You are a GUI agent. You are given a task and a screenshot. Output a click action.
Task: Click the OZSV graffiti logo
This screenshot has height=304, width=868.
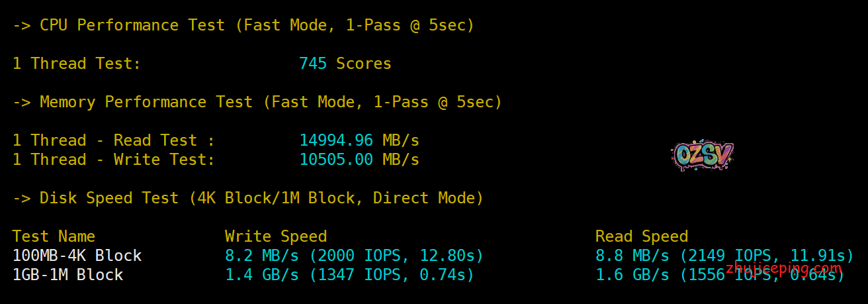click(x=702, y=157)
